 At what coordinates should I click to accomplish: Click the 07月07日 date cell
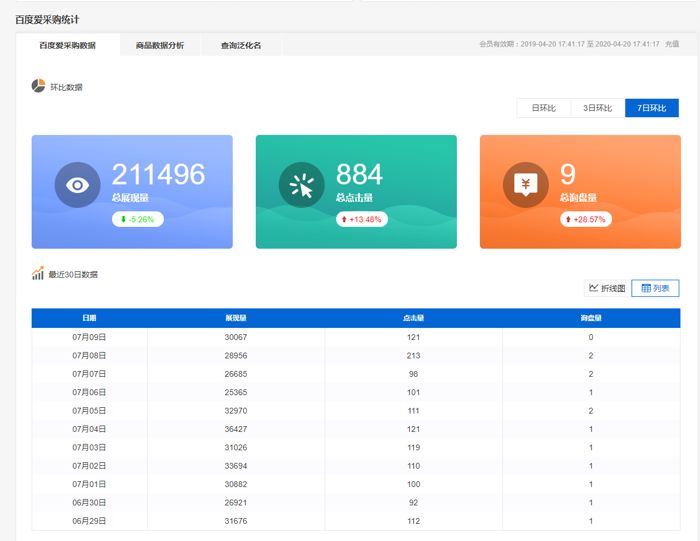pyautogui.click(x=89, y=374)
